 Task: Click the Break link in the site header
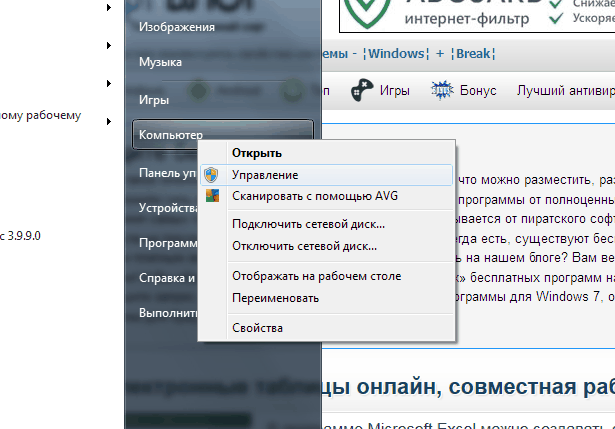pos(473,53)
